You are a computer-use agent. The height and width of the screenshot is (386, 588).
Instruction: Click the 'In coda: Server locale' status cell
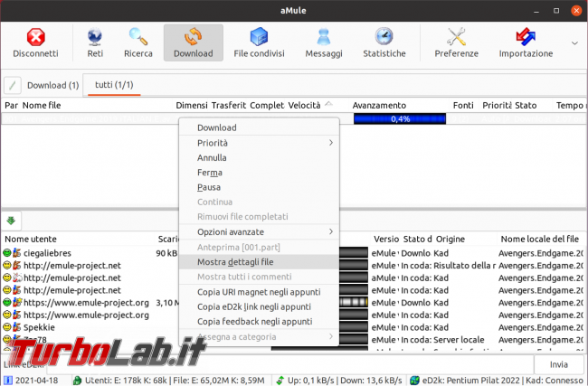[x=442, y=340]
